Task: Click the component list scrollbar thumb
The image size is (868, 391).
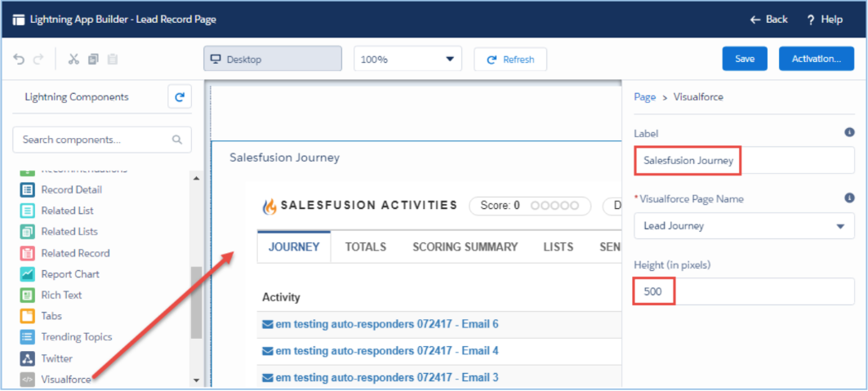Action: pyautogui.click(x=196, y=302)
